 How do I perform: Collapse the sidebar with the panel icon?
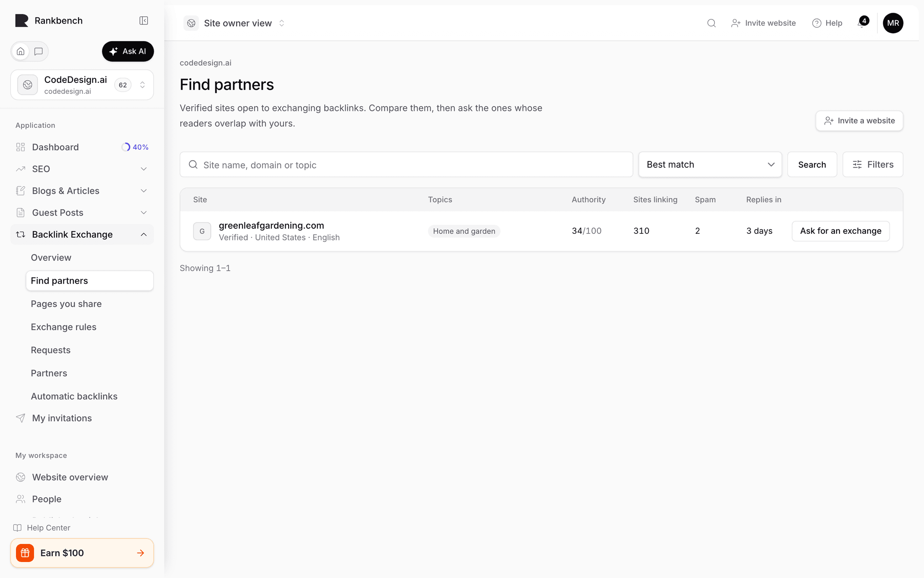tap(144, 21)
